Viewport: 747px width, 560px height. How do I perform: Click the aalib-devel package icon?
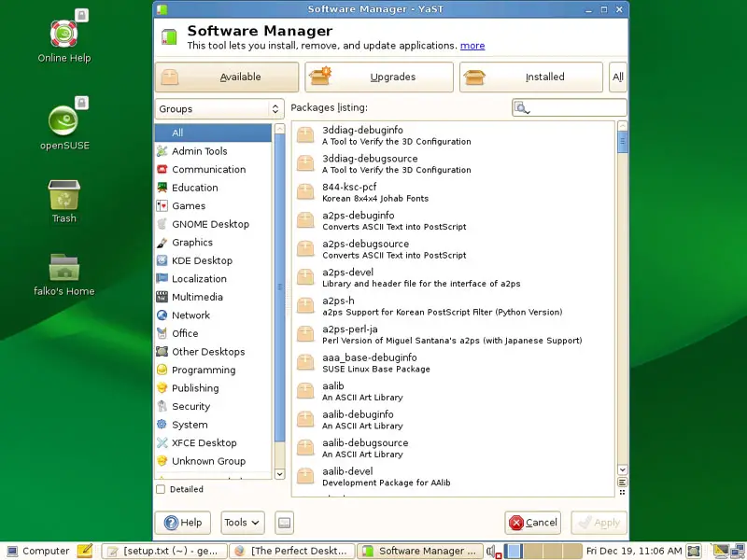tap(305, 476)
